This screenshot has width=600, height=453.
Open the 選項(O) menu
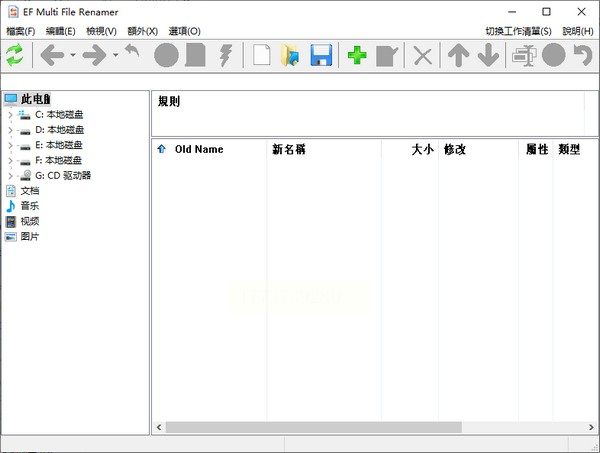tap(183, 31)
